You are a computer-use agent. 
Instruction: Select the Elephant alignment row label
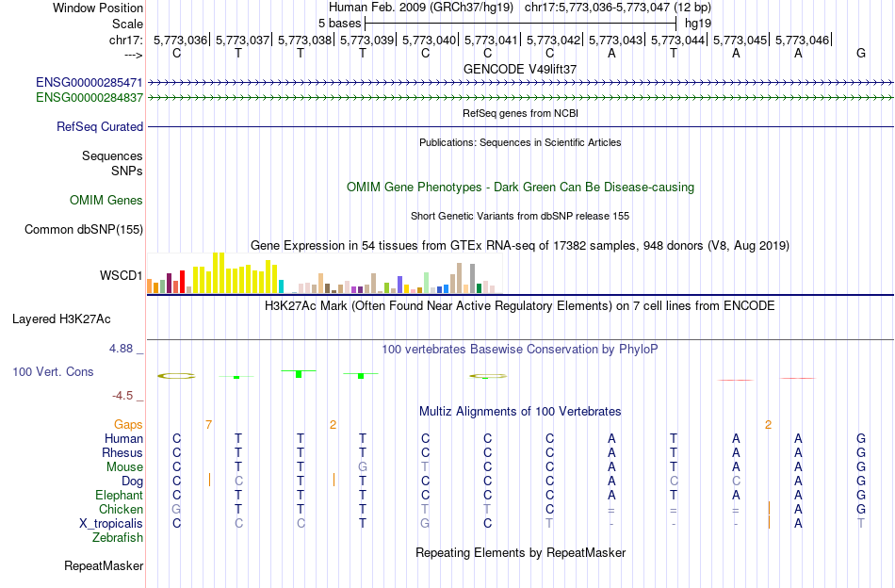(x=120, y=495)
